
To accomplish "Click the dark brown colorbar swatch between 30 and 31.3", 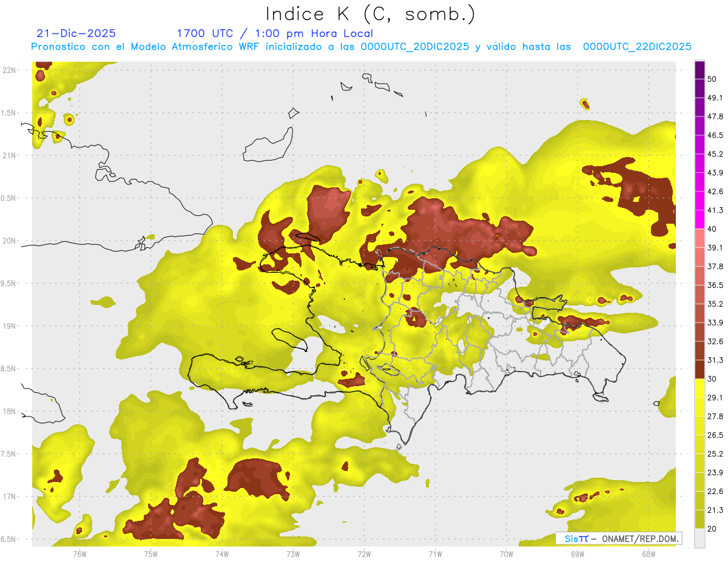I will point(699,369).
